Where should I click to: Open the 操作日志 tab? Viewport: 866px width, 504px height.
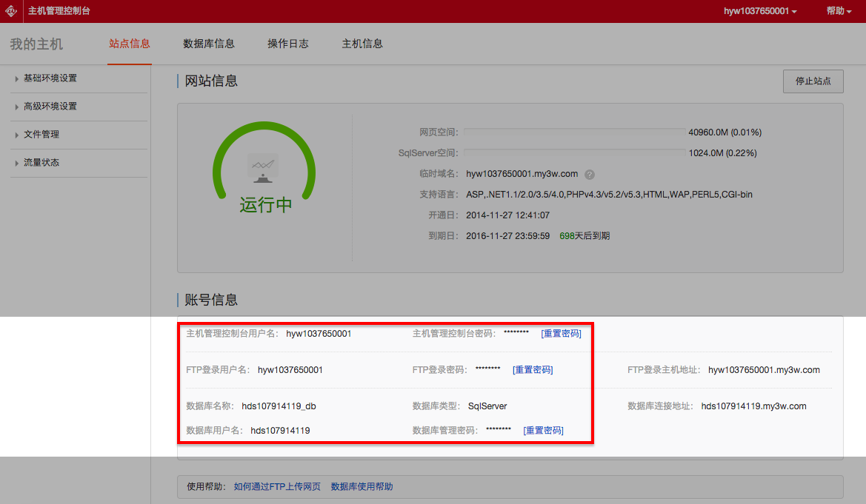tap(288, 44)
